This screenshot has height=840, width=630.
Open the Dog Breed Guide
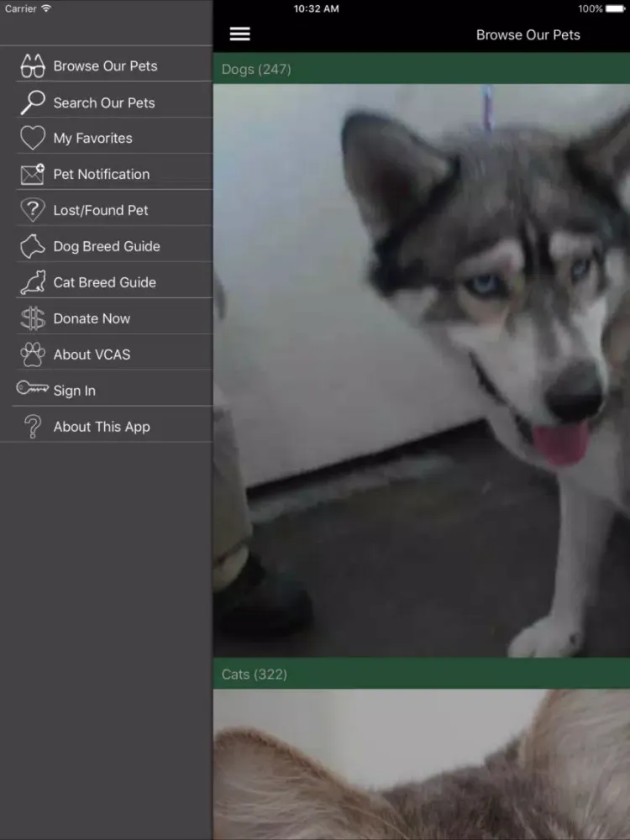tap(107, 246)
